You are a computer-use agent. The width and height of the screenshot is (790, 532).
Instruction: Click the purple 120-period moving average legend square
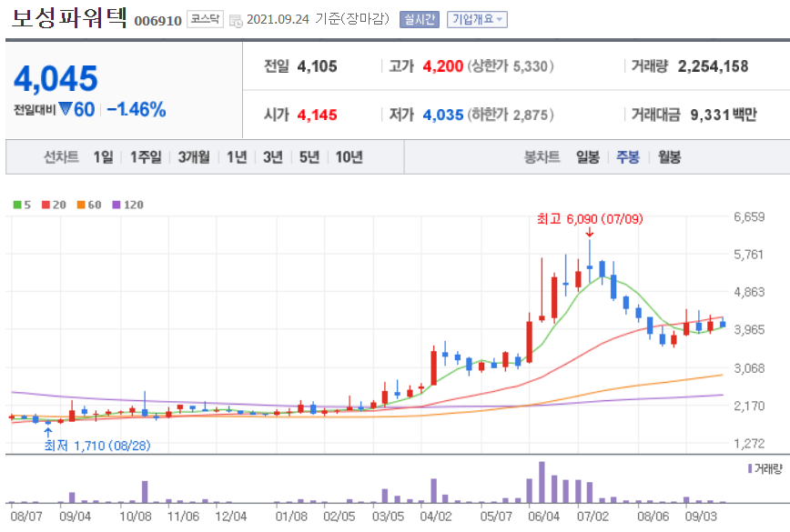coord(116,204)
